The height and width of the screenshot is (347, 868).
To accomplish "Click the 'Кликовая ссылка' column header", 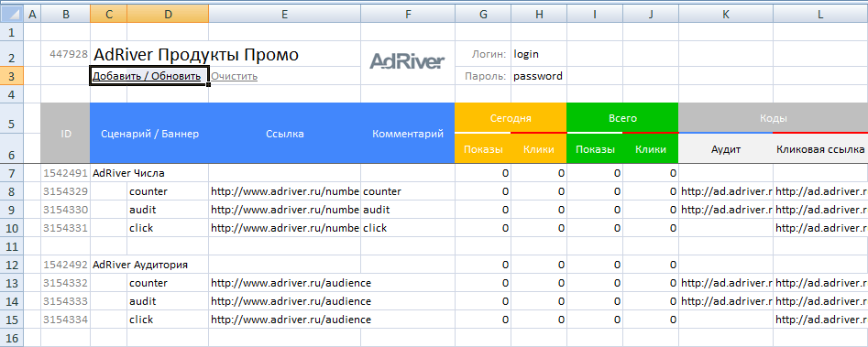I will 820,149.
